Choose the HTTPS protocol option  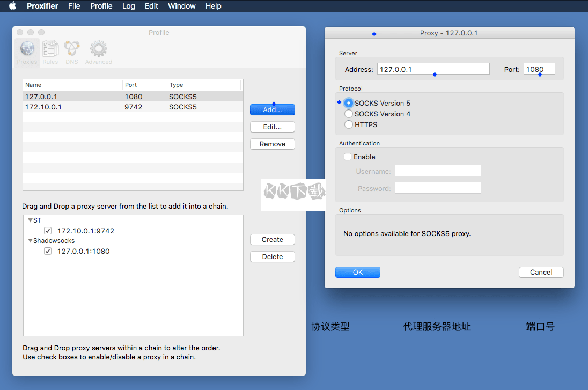tap(349, 124)
